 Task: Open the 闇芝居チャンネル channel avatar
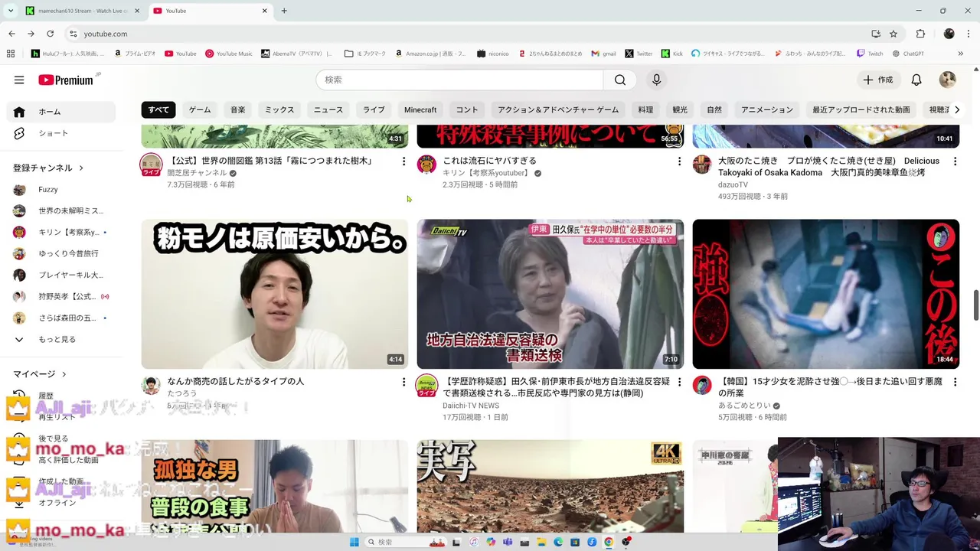tap(151, 165)
